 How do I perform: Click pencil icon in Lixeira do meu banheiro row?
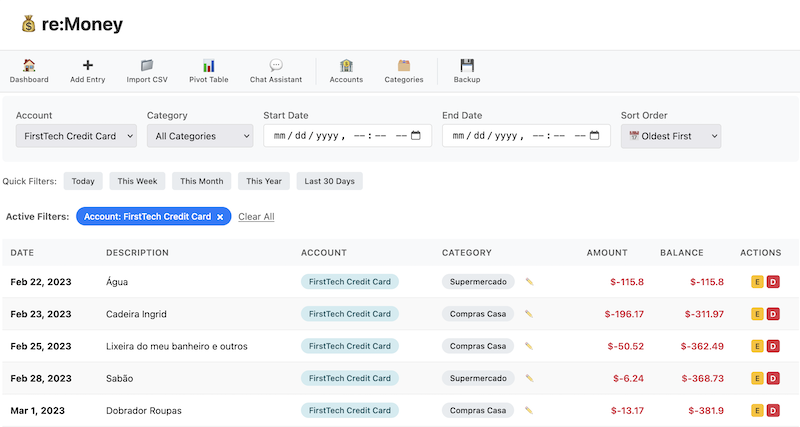coord(529,346)
